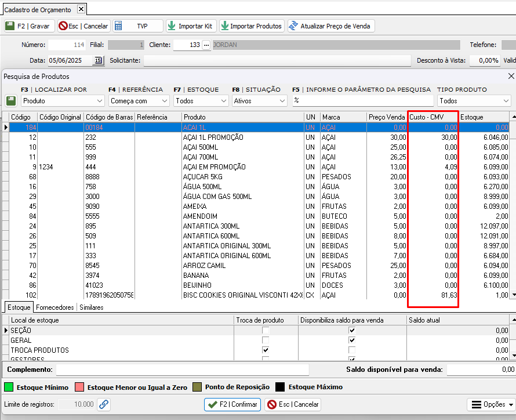Uncheck Troca de produto for TROCA PRODUTOS
The width and height of the screenshot is (516, 420).
click(266, 350)
